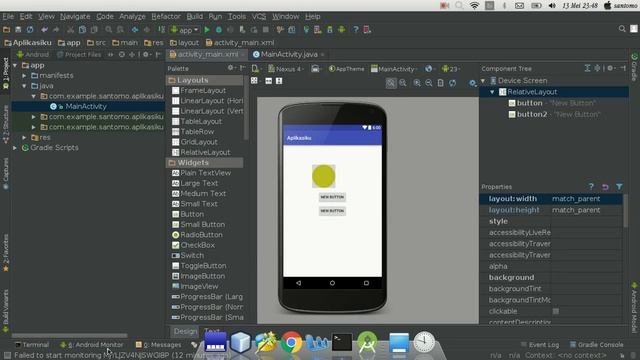Open the VCS menu
This screenshot has height=360, width=640.
259,16
